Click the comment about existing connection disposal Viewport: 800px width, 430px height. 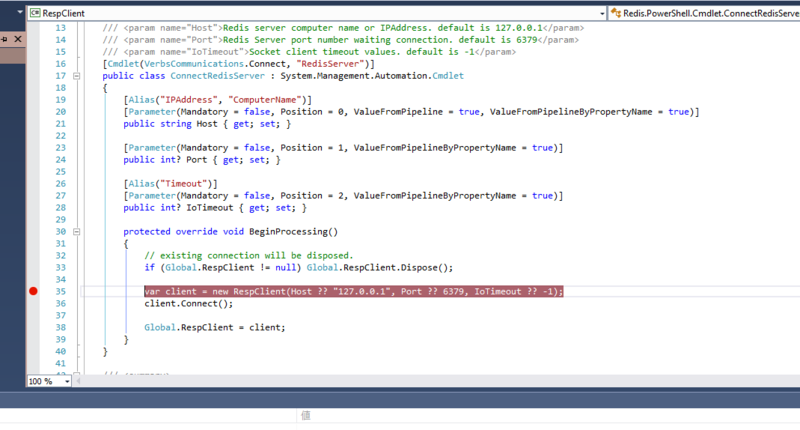tap(248, 256)
